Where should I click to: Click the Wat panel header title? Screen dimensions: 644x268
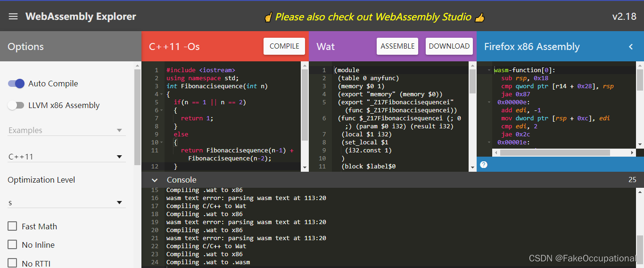(x=326, y=46)
